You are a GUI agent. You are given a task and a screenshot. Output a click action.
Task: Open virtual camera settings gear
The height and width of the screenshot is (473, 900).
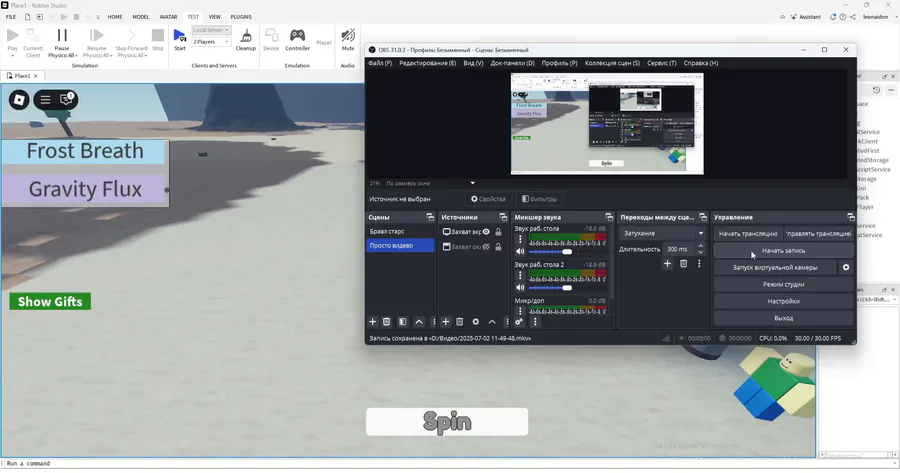(845, 267)
